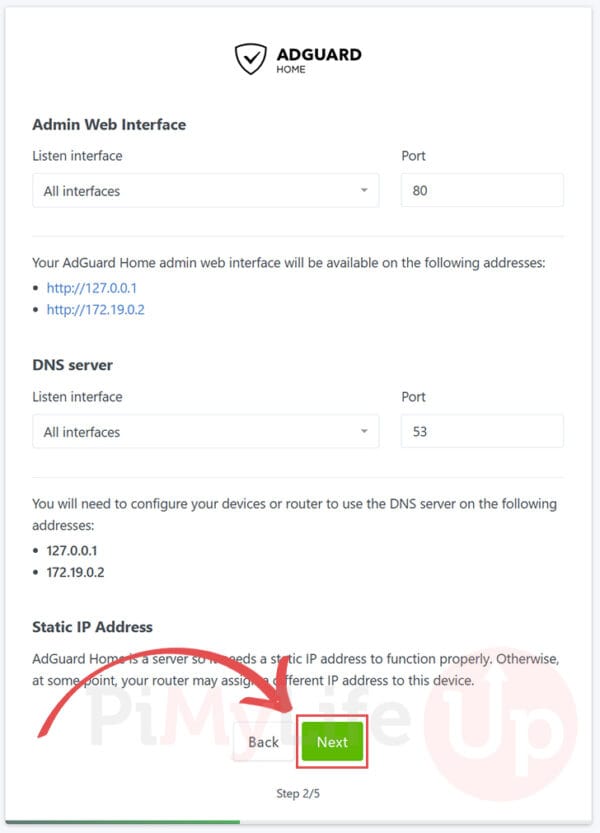The height and width of the screenshot is (833, 600).
Task: Click the 172.19.0.2 DNS address bullet entry
Action: tap(72, 572)
